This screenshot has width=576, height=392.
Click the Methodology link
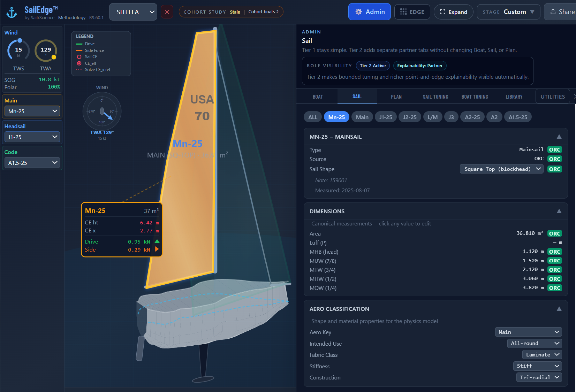coord(72,17)
